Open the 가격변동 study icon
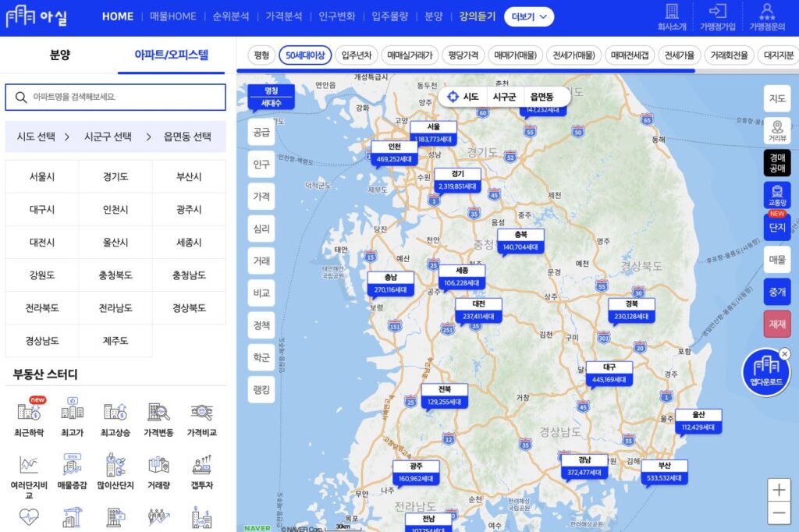This screenshot has width=799, height=532. pos(158,411)
